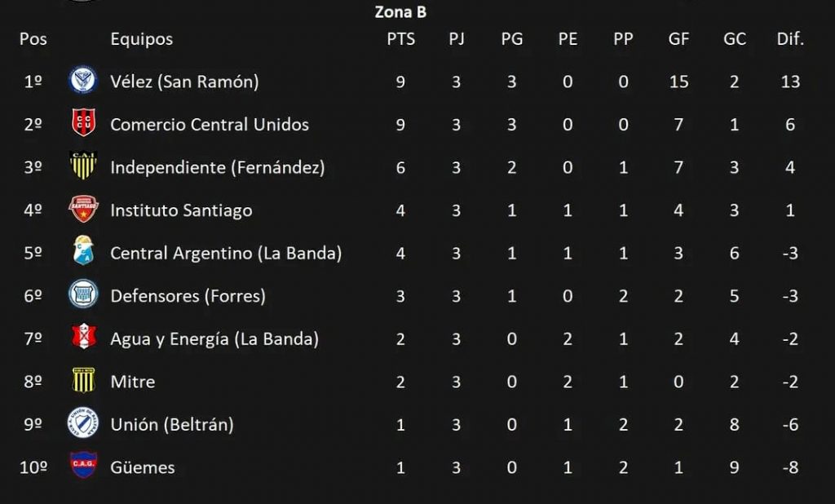
Task: Click the Independiente (Fernández) striped crest
Action: tap(84, 166)
